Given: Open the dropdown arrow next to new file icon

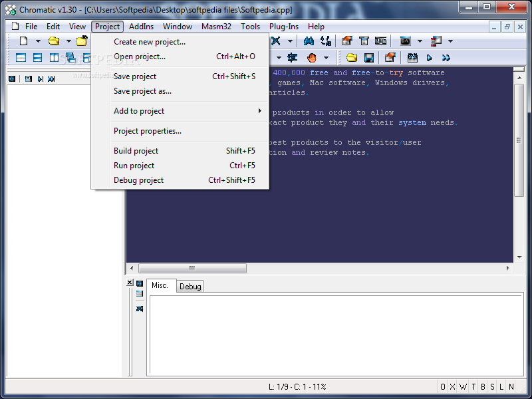Looking at the screenshot, I should click(x=38, y=41).
